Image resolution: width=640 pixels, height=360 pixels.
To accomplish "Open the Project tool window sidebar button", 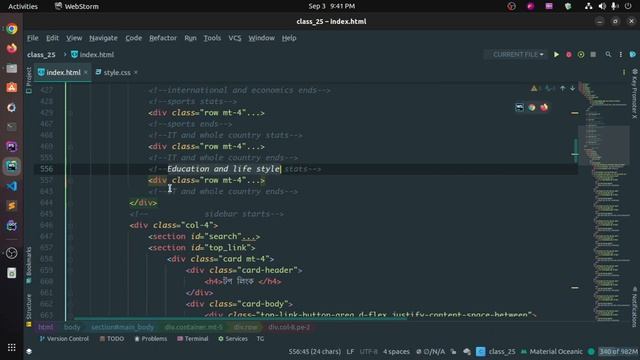I will (x=29, y=80).
